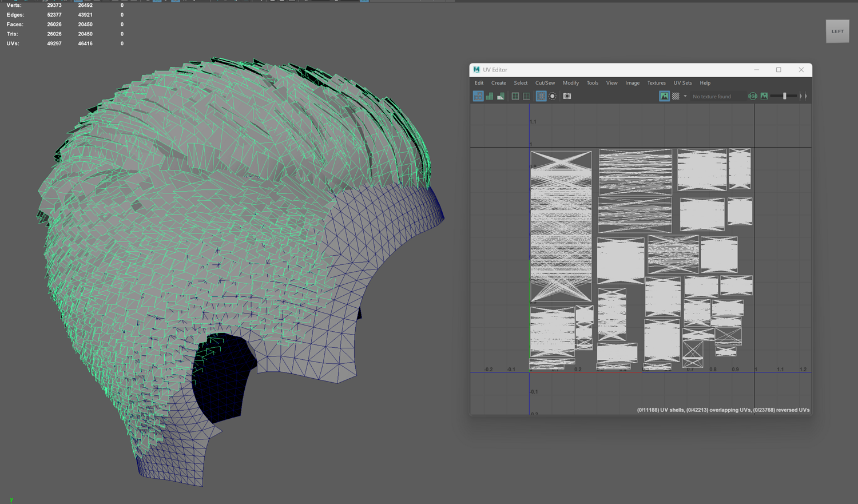Click the UVs value 46416
The height and width of the screenshot is (504, 858).
[85, 43]
